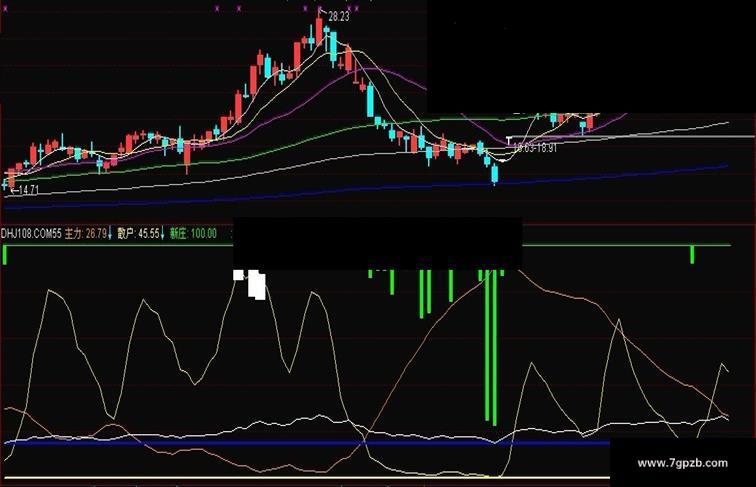The image size is (756, 487).
Task: Click the down arrow after 主力 26.79
Action: tap(110, 234)
